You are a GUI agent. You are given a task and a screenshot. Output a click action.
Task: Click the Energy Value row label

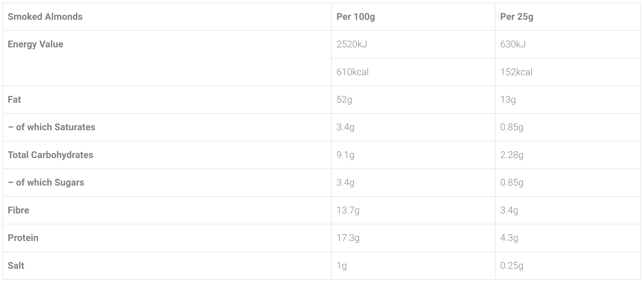click(x=35, y=44)
